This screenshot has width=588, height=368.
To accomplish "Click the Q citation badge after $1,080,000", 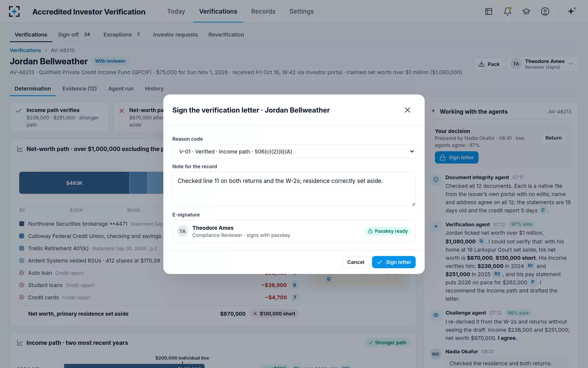I will (481, 241).
